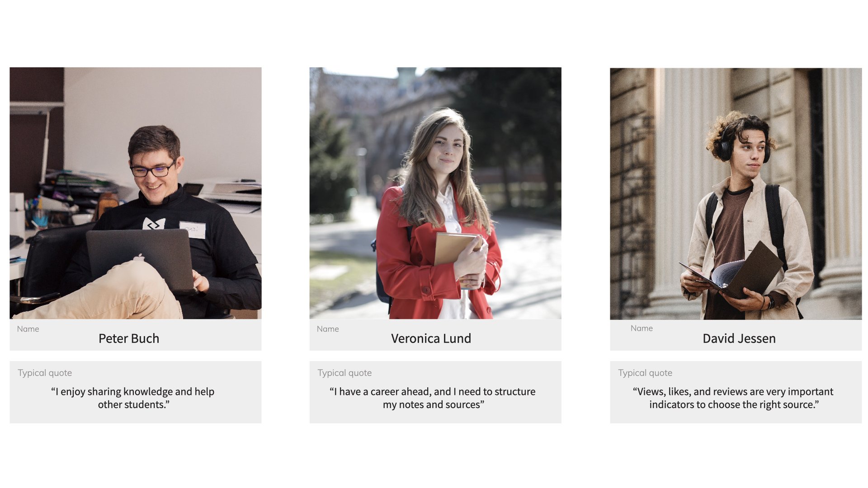Click the Typical quote label in Veronica's card
868x488 pixels.
(344, 373)
